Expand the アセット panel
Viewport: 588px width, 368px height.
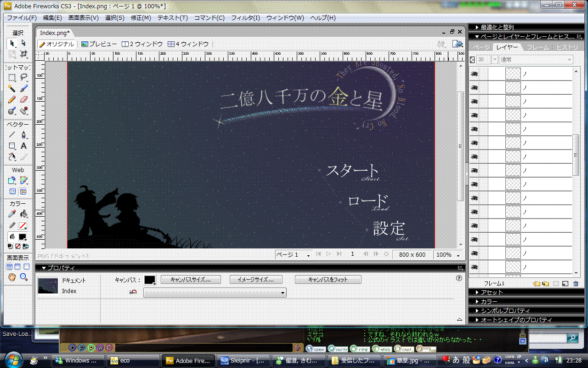pos(492,292)
